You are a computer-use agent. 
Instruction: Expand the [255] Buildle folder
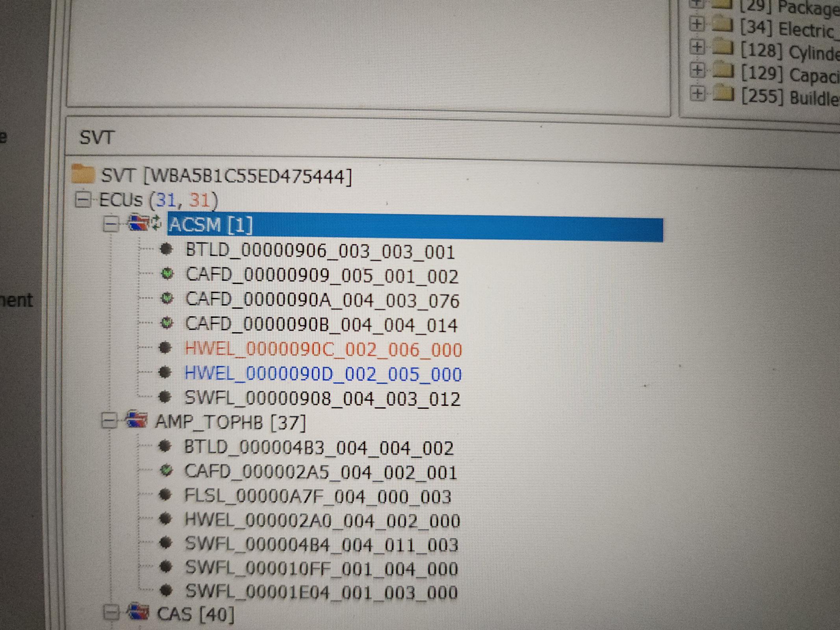698,94
